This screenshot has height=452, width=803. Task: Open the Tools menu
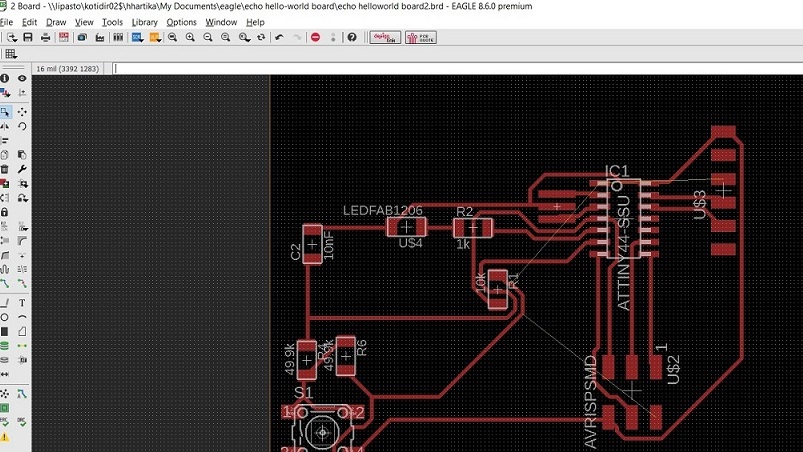[112, 22]
